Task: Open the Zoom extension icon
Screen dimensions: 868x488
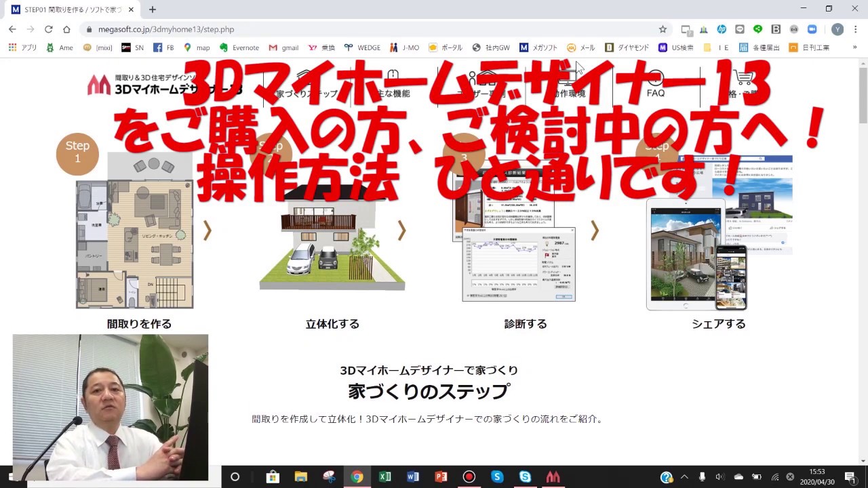Action: click(x=812, y=29)
